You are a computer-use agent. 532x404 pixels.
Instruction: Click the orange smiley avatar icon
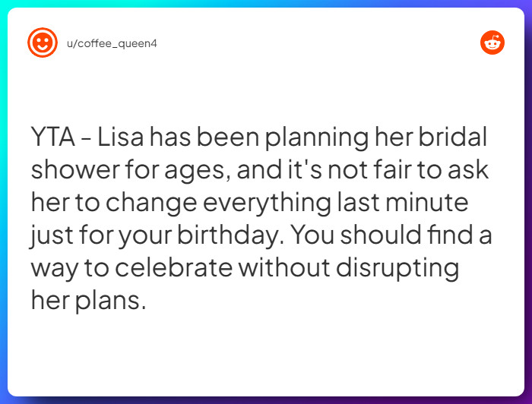point(43,43)
